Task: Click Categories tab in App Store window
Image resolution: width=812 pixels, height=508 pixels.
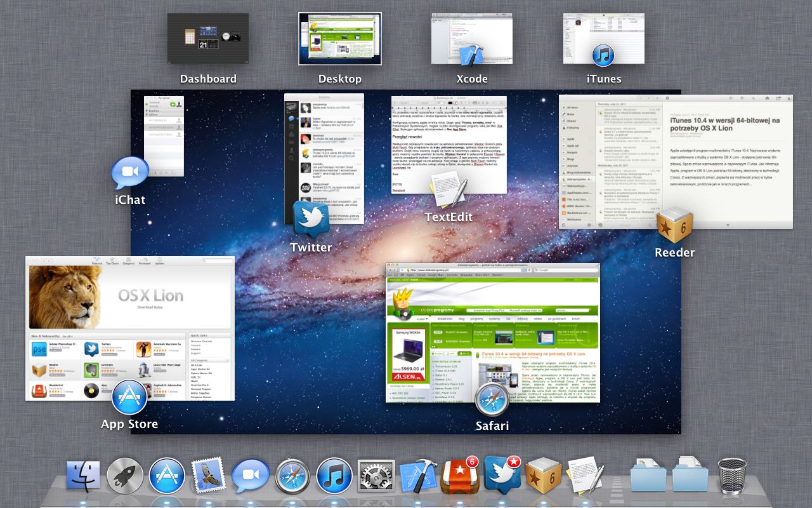Action: click(129, 260)
